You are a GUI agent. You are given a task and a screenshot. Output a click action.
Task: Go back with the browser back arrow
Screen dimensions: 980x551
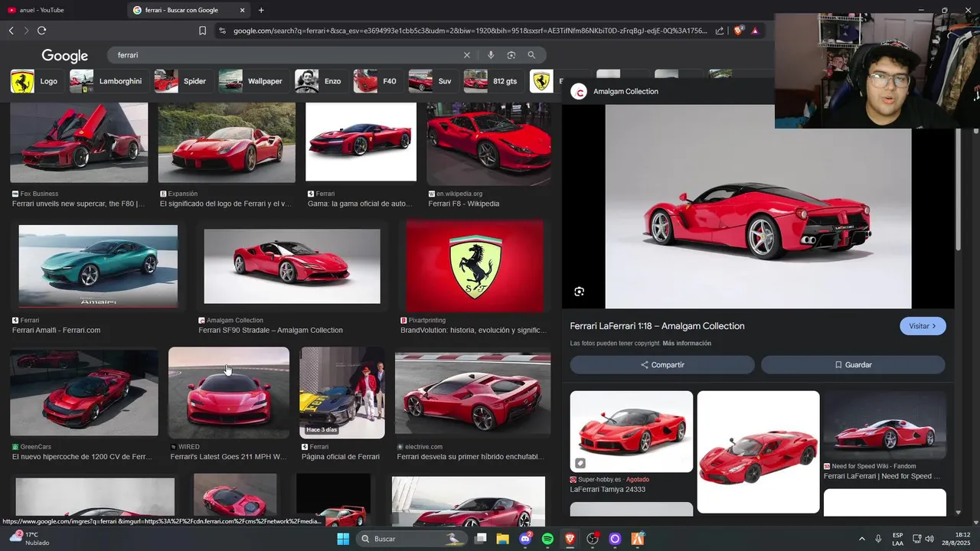(x=11, y=31)
